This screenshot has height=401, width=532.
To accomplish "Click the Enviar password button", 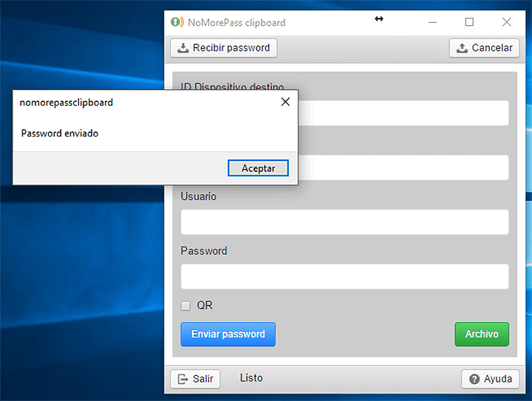I will (x=228, y=335).
